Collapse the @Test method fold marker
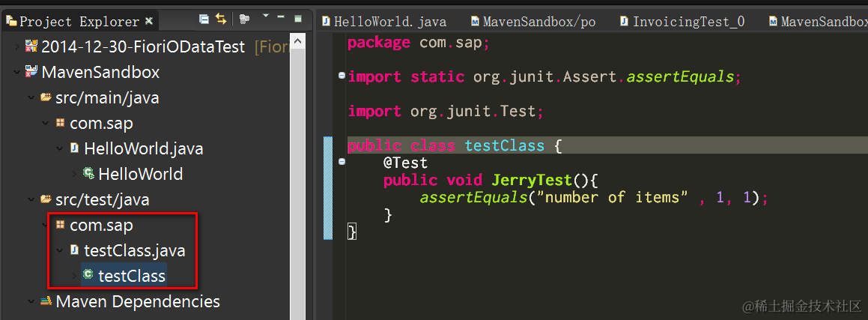This screenshot has width=868, height=320. coord(342,162)
